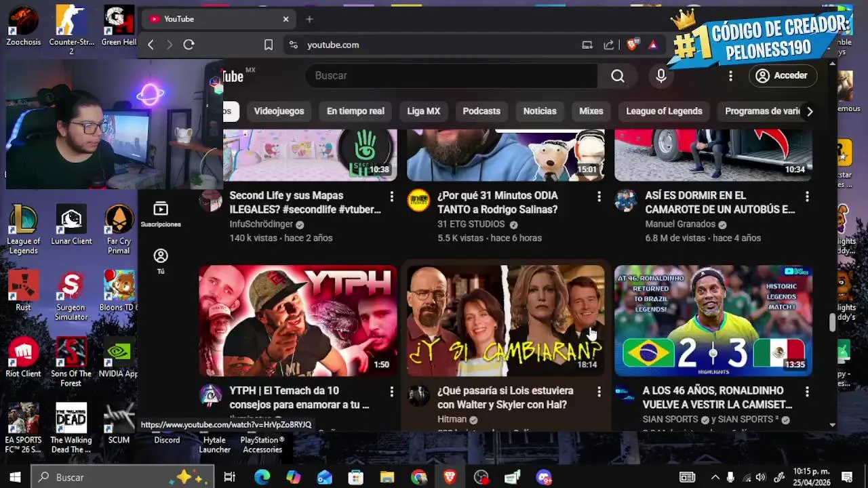Open the notification center icon
This screenshot has height=488, width=868.
click(847, 477)
